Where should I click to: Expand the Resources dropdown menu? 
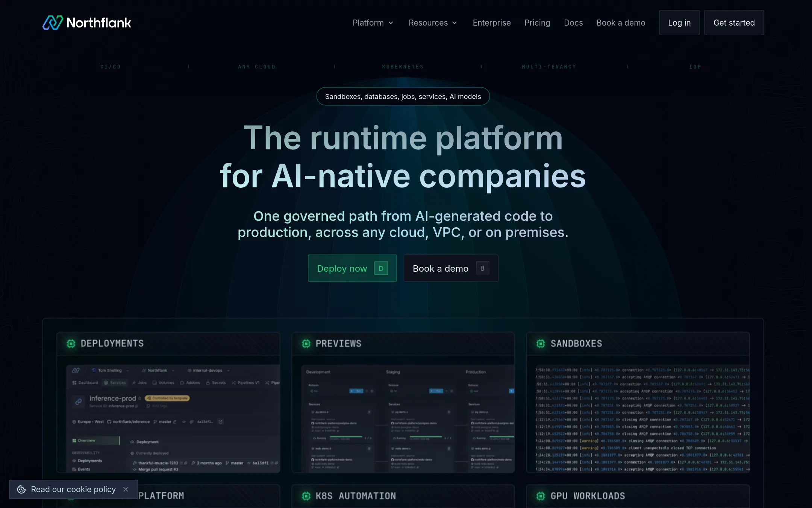pyautogui.click(x=433, y=23)
